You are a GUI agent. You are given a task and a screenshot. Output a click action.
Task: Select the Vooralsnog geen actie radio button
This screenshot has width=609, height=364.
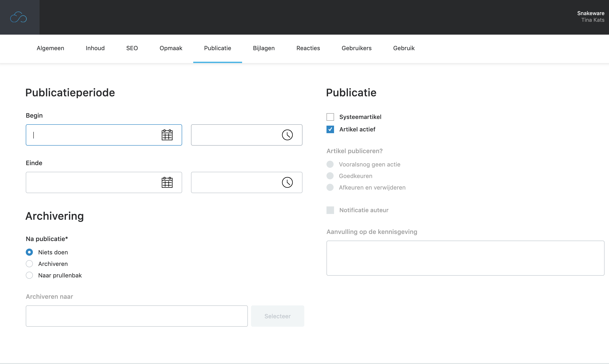[330, 164]
